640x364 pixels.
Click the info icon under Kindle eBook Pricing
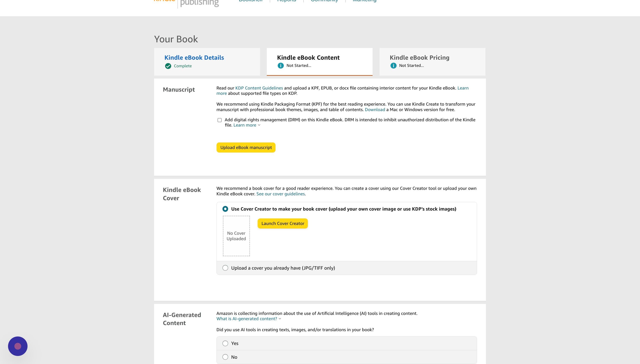pos(393,66)
